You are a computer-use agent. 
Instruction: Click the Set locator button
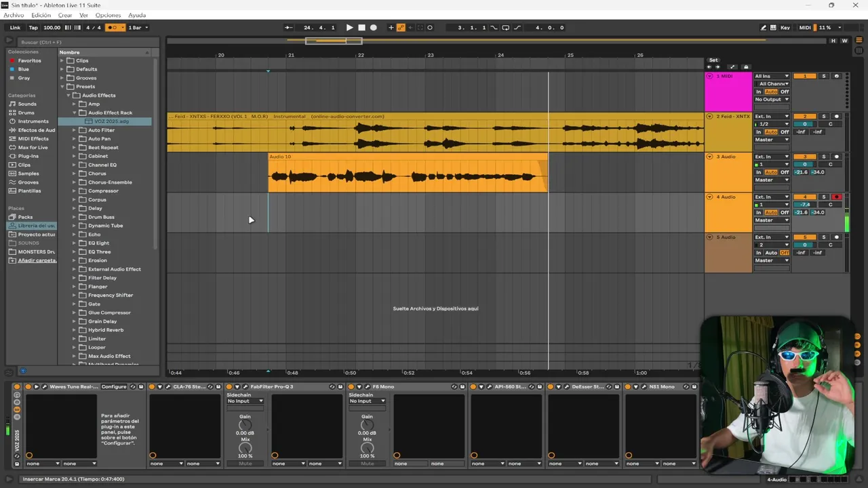coord(713,60)
